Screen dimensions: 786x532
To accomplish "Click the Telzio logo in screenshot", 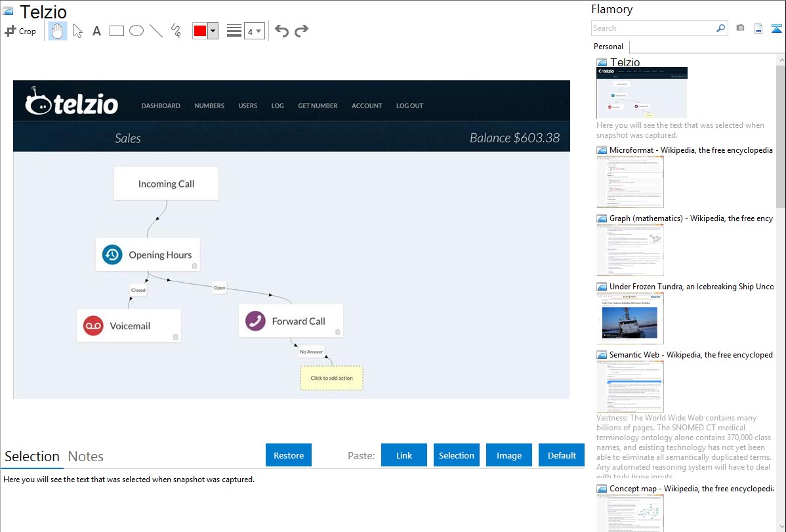I will pyautogui.click(x=72, y=101).
